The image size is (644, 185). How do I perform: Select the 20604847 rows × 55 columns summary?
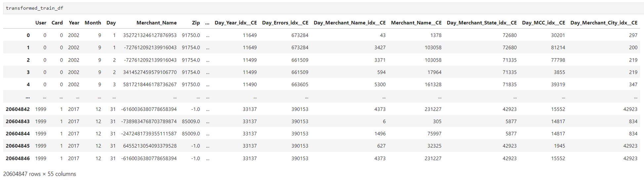(x=40, y=174)
